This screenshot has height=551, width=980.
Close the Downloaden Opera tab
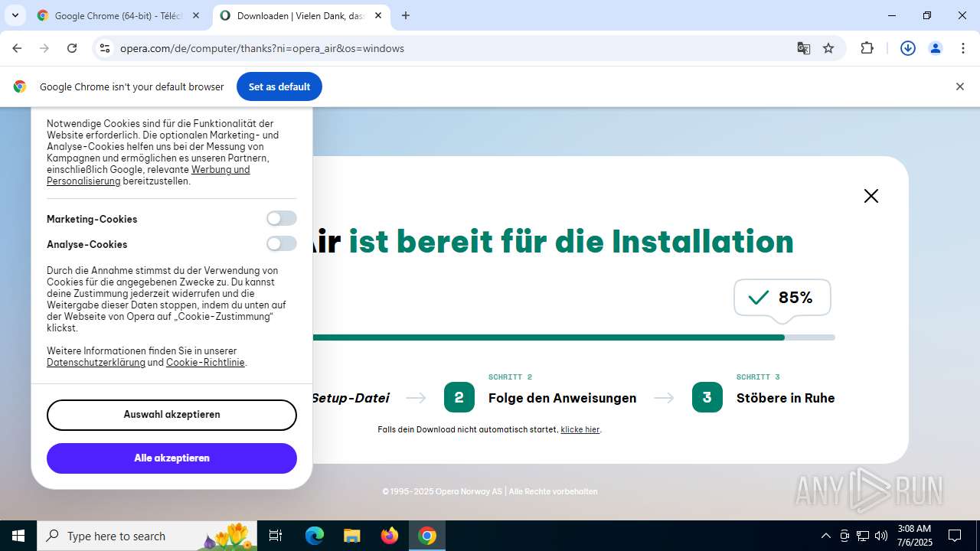pos(378,15)
